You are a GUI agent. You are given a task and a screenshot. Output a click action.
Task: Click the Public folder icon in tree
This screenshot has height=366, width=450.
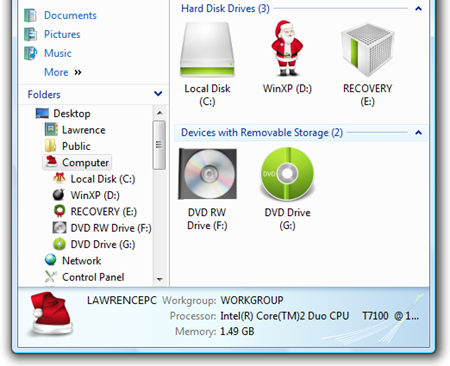click(50, 146)
